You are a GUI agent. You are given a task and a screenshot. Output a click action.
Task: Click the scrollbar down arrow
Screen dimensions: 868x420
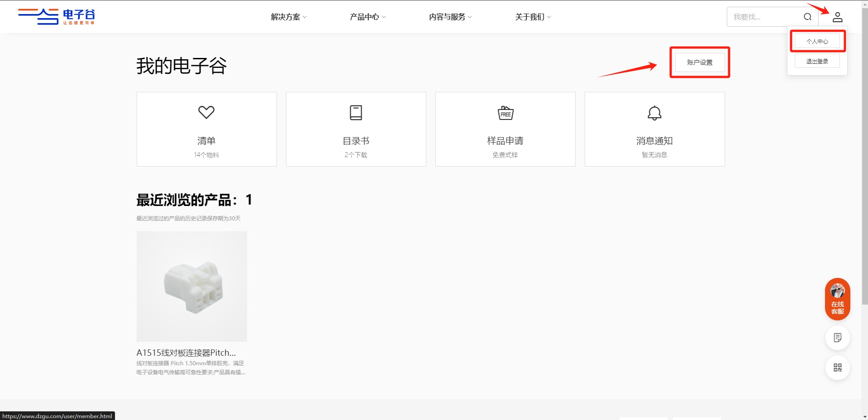click(864, 417)
